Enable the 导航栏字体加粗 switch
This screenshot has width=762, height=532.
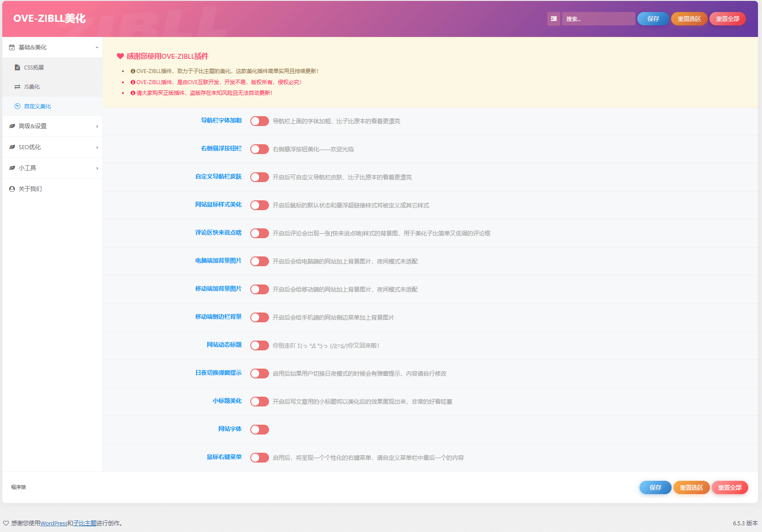coord(259,121)
